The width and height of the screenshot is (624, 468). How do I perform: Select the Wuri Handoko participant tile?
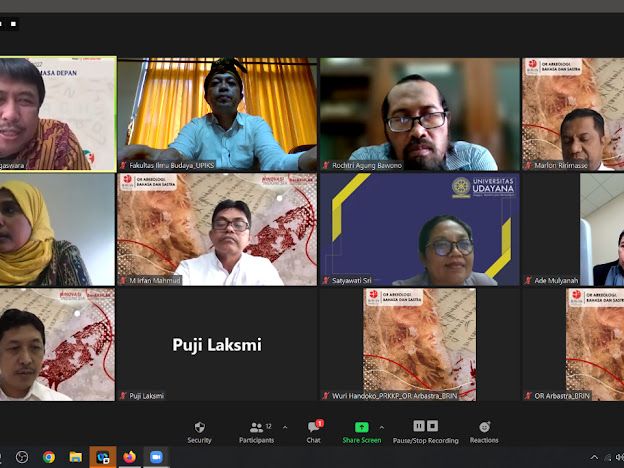(x=419, y=345)
